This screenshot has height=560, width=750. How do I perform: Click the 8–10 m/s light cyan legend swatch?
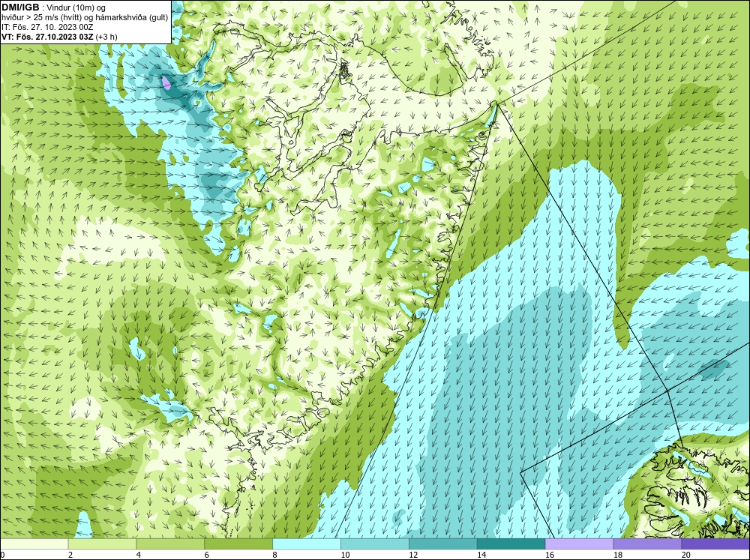[307, 544]
